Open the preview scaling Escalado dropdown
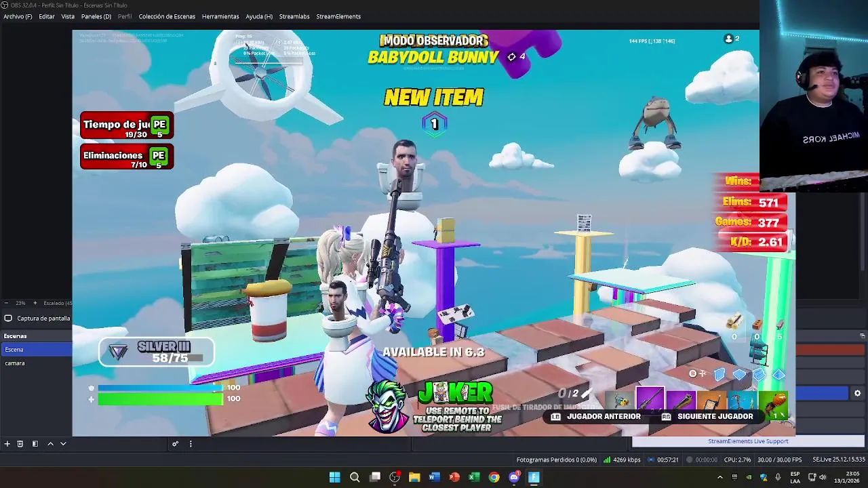The width and height of the screenshot is (868, 488). [57, 303]
